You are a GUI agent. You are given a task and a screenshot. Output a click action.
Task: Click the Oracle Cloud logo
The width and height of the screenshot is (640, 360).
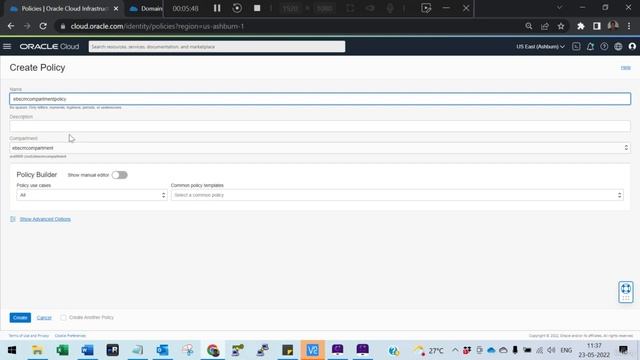[49, 47]
